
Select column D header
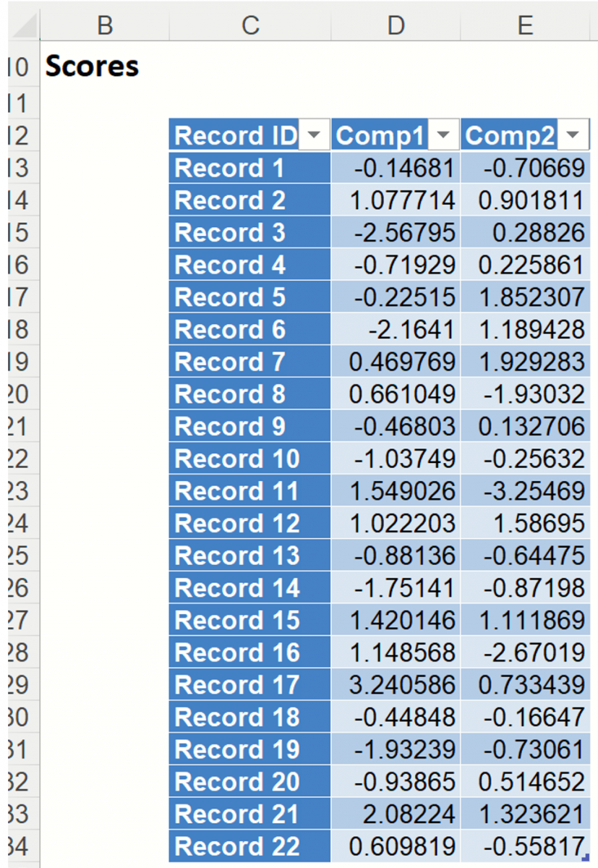coord(396,25)
